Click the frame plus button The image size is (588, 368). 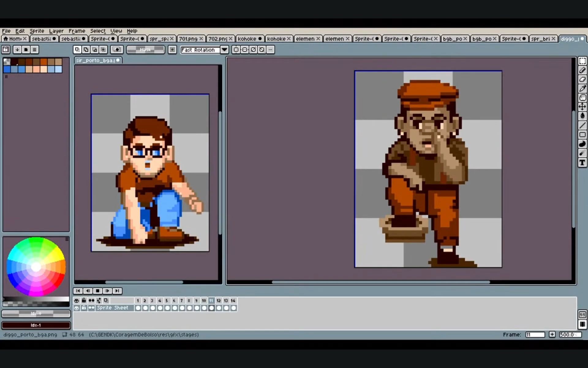552,335
